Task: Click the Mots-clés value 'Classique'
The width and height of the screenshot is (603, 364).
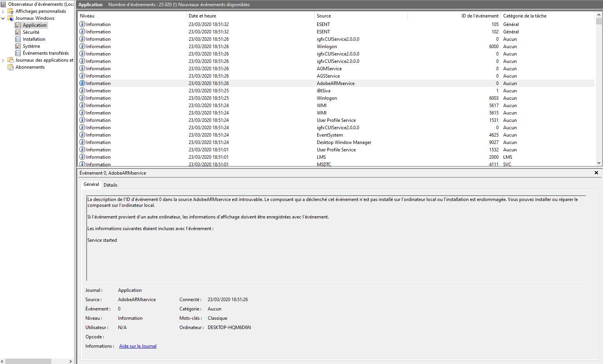Action: tap(217, 318)
